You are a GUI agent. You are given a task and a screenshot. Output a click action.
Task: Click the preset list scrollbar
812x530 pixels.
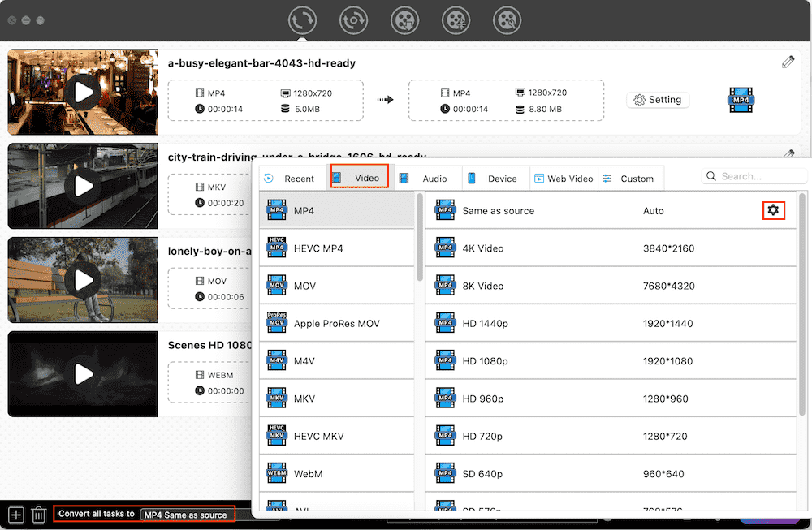[x=801, y=304]
